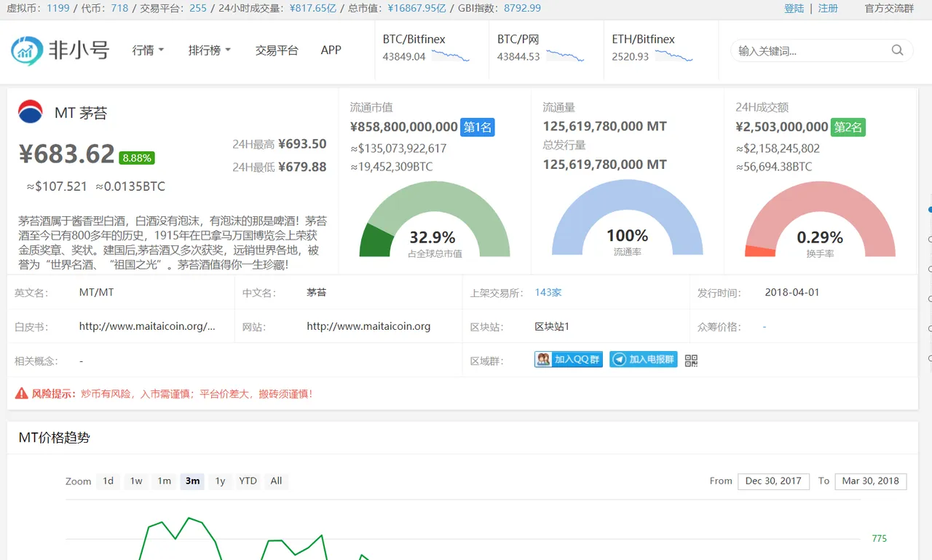Click the 加入电报群 button
The image size is (932, 560).
[x=644, y=360]
